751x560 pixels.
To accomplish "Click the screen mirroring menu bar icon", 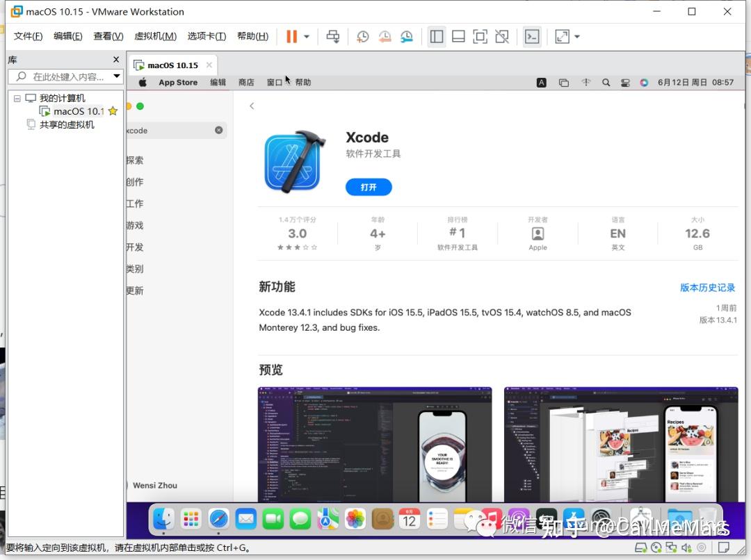I will 564,82.
